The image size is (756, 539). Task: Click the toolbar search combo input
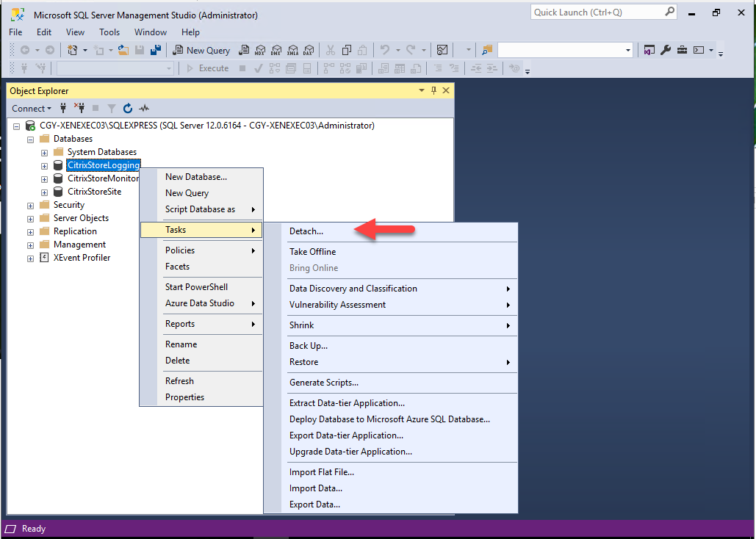(561, 50)
